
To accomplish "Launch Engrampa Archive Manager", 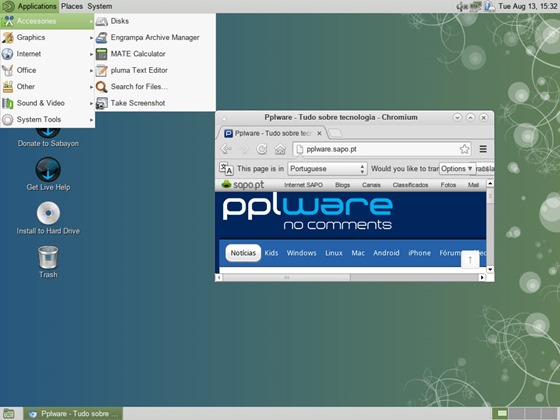I will (x=155, y=38).
